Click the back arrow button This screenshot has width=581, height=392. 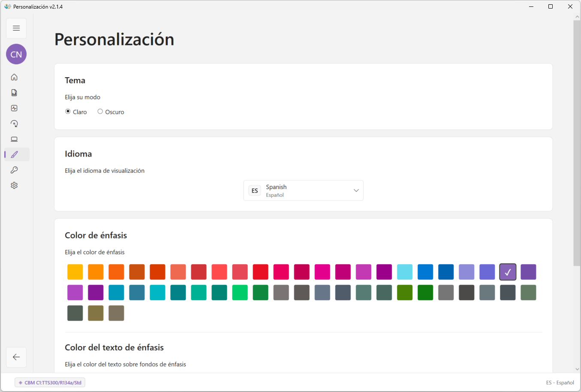pyautogui.click(x=16, y=357)
